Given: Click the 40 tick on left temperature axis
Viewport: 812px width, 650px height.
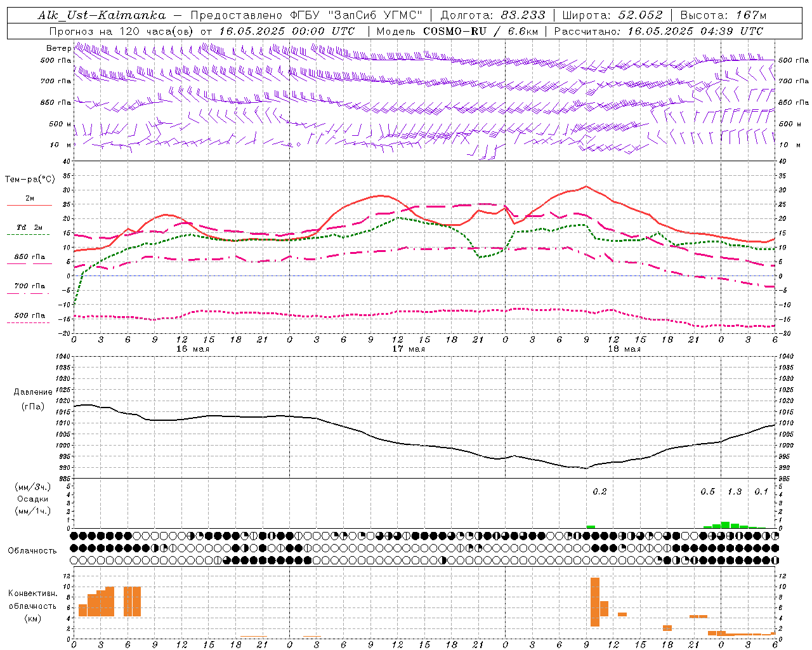Looking at the screenshot, I should pyautogui.click(x=67, y=161).
